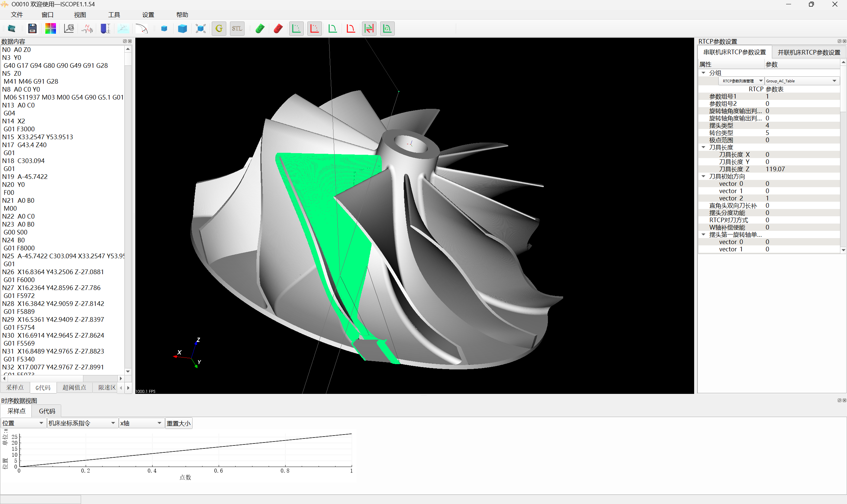Click the 重置大小 button

[x=179, y=423]
